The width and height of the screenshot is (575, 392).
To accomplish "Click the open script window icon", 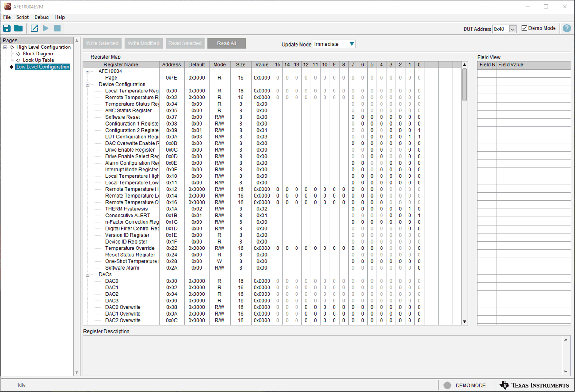I will (x=34, y=28).
